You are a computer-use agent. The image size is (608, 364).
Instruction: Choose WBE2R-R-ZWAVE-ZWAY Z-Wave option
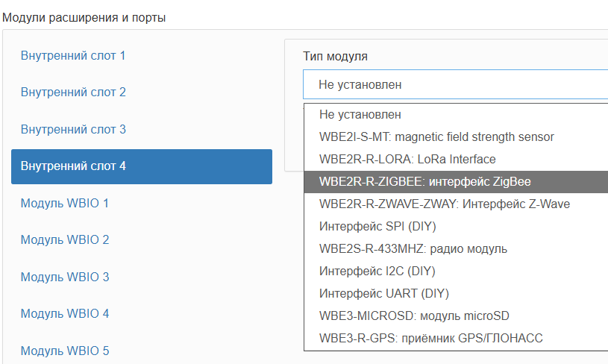[x=445, y=204]
